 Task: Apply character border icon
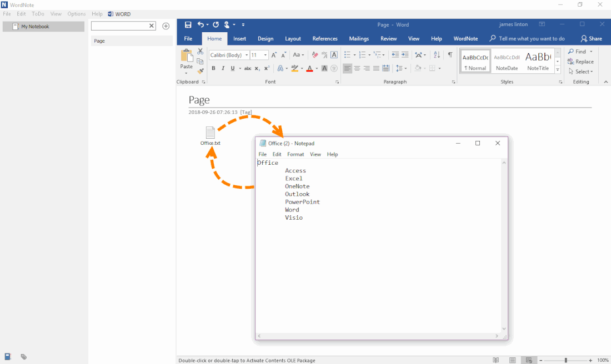click(x=334, y=55)
